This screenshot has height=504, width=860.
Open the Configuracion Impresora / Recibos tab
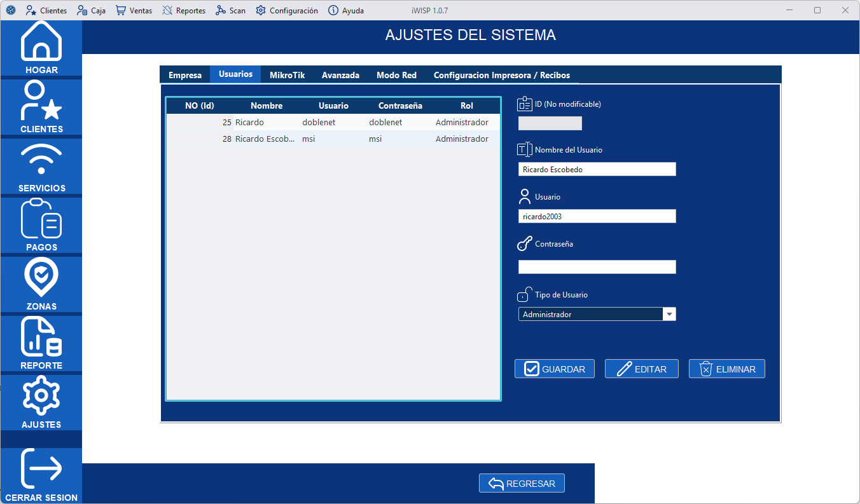(x=502, y=75)
